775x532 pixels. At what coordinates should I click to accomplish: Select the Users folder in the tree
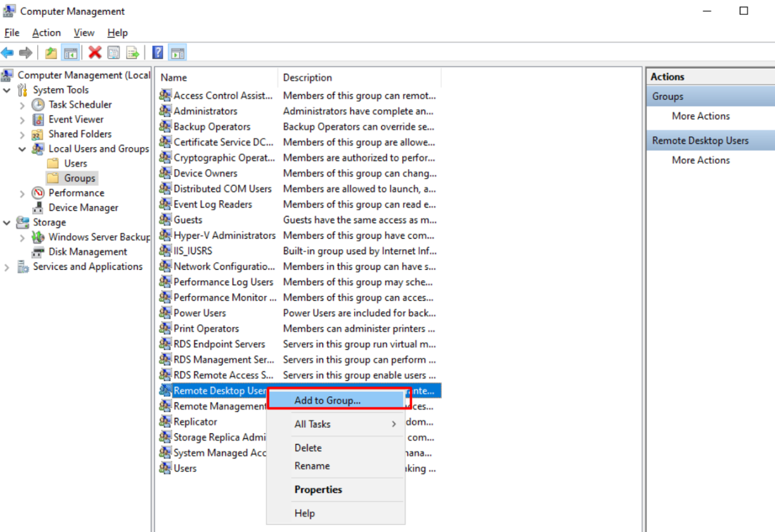point(74,163)
